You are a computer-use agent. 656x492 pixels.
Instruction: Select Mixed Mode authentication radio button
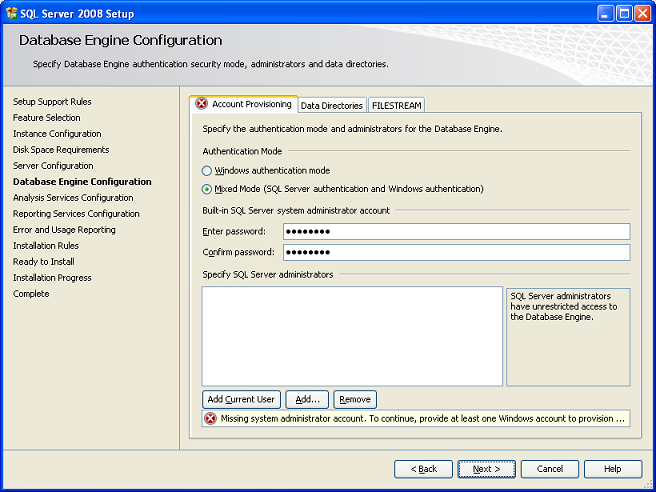coord(207,189)
